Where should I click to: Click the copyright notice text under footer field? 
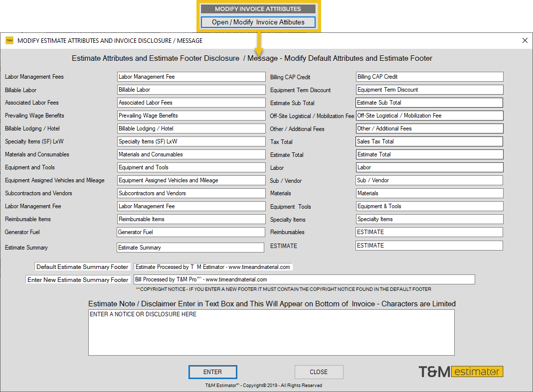click(x=284, y=289)
